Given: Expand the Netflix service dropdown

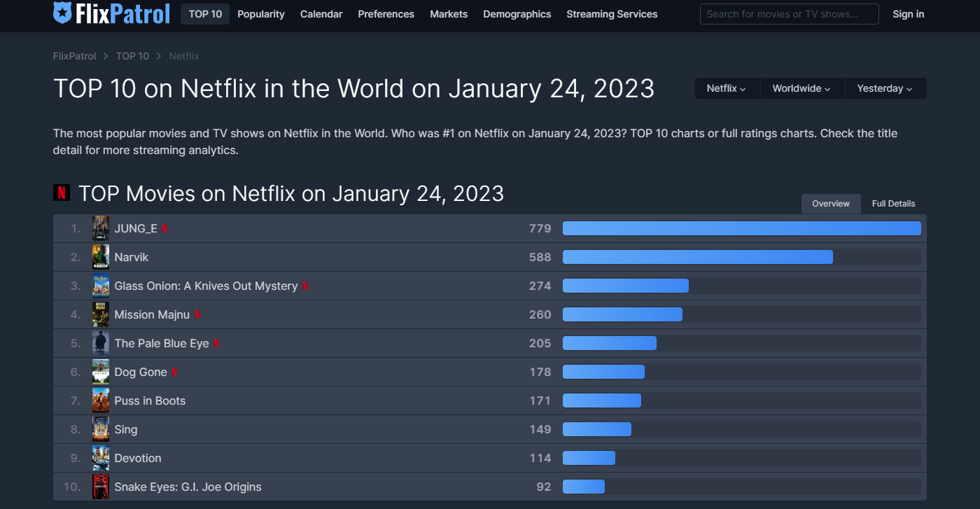Looking at the screenshot, I should (727, 88).
